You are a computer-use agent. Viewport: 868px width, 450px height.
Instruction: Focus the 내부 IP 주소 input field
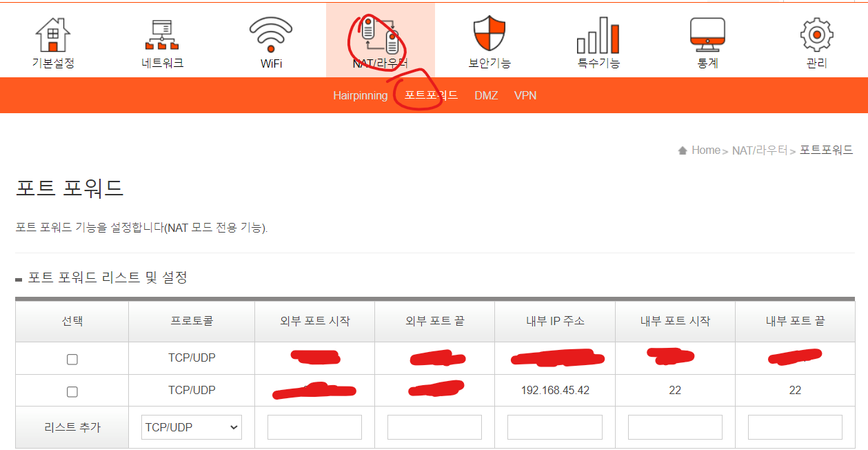[x=554, y=428]
